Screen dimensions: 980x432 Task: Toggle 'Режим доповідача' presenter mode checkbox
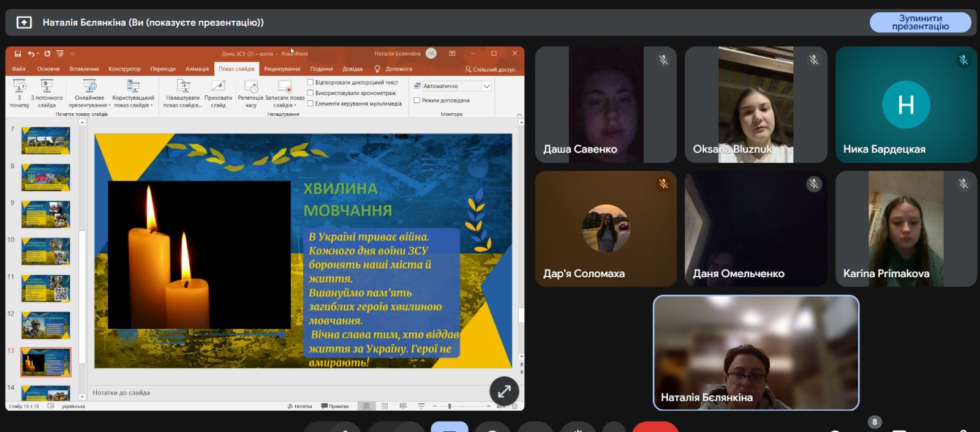coord(417,100)
